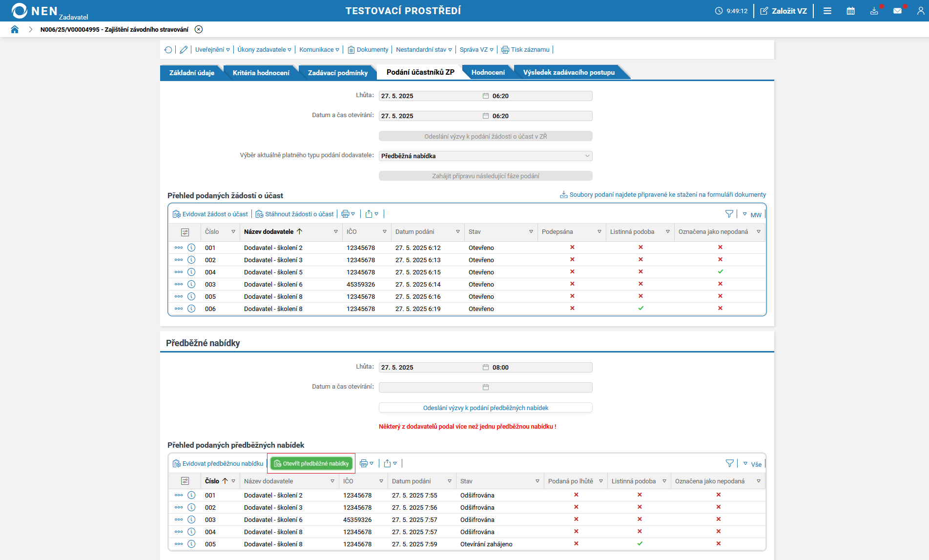Image resolution: width=929 pixels, height=560 pixels.
Task: Open the Předběžná nabídka type combo box
Action: point(485,156)
